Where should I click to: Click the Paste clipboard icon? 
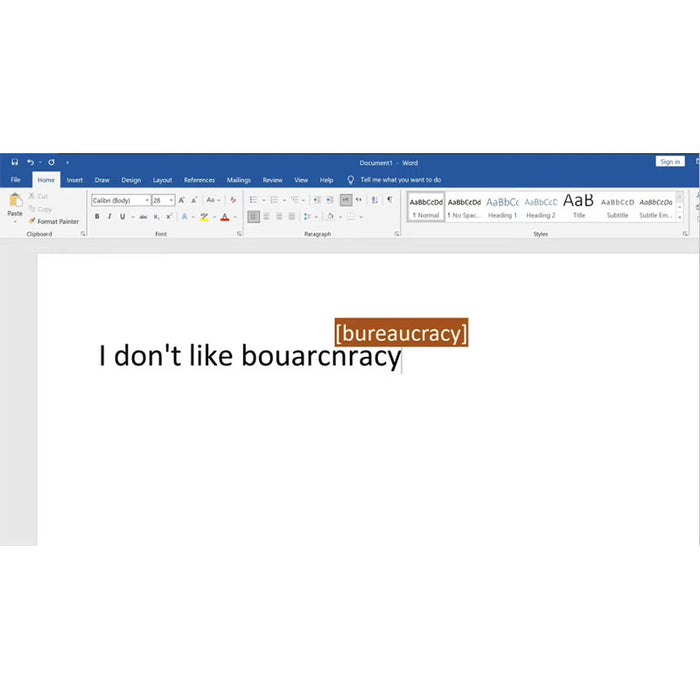coord(15,204)
